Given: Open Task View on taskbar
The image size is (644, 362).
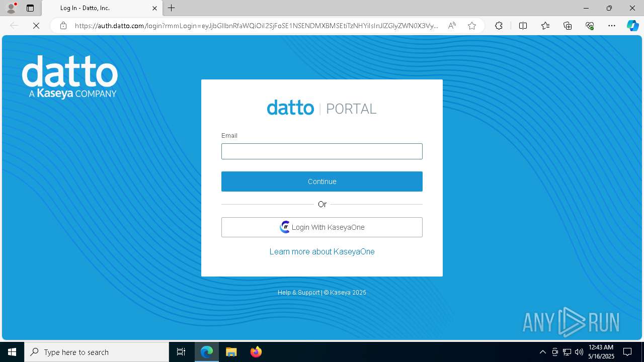Looking at the screenshot, I should (181, 352).
